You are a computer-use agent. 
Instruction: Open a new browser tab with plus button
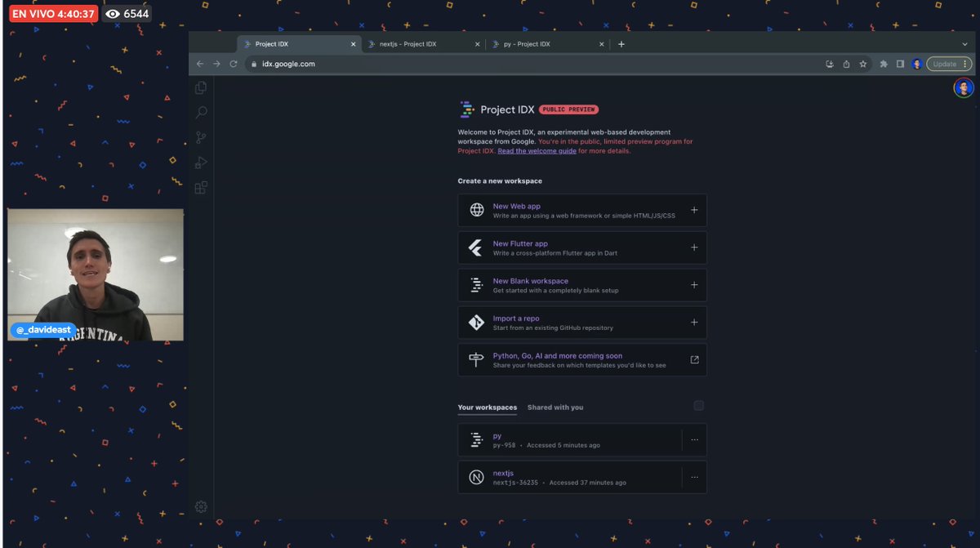pos(621,44)
